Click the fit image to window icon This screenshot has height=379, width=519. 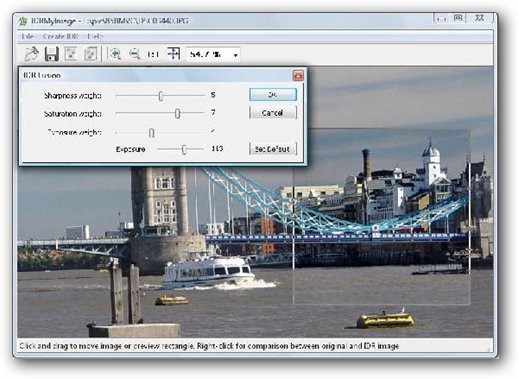click(173, 54)
